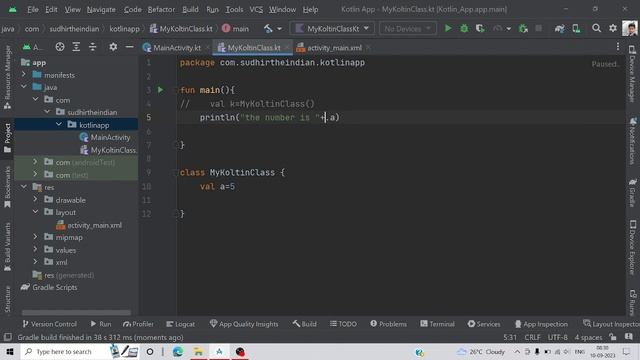Open IDE settings gear in top toolbar
Image resolution: width=640 pixels, height=360 pixels.
coord(613,28)
